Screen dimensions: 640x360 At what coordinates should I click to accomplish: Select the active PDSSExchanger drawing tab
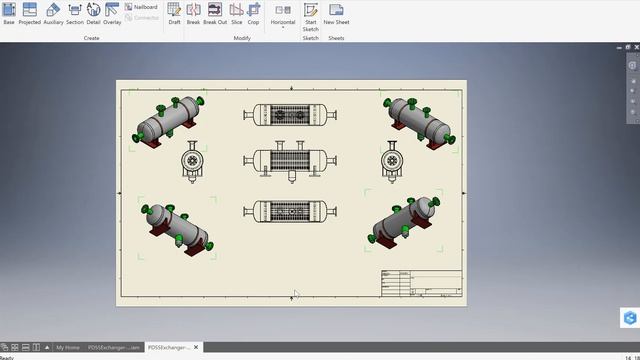(169, 347)
